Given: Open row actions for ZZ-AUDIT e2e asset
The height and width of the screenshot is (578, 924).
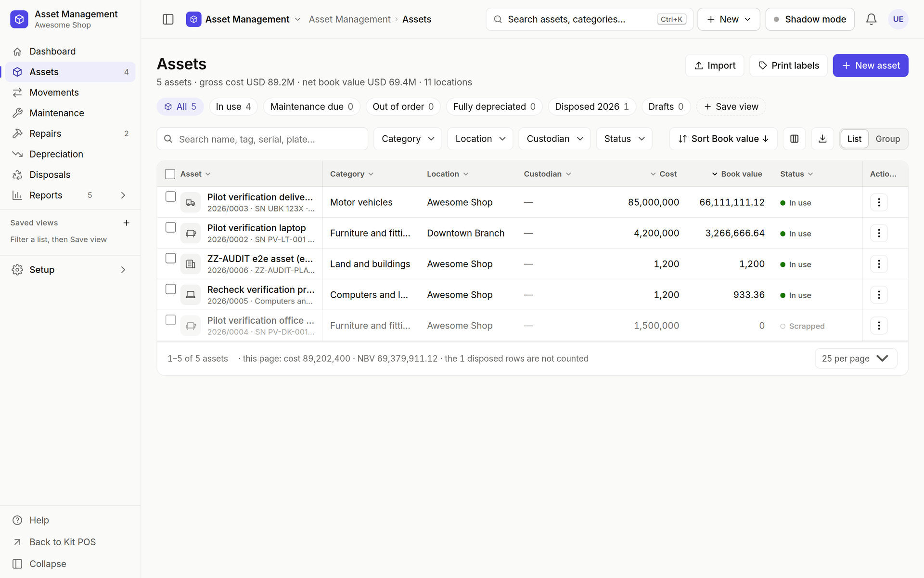Looking at the screenshot, I should point(879,264).
